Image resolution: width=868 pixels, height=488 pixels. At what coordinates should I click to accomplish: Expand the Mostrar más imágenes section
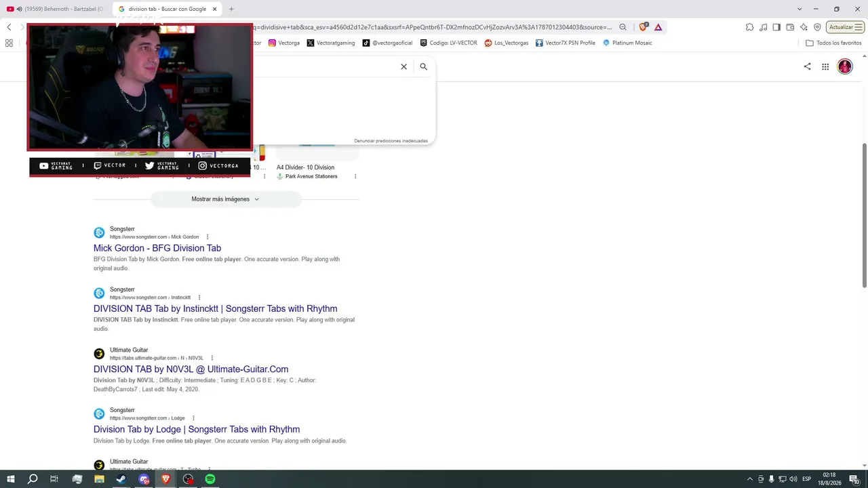pos(225,199)
